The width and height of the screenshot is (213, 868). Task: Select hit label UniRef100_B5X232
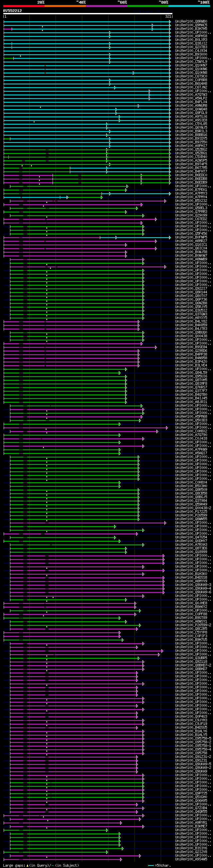pyautogui.click(x=191, y=201)
